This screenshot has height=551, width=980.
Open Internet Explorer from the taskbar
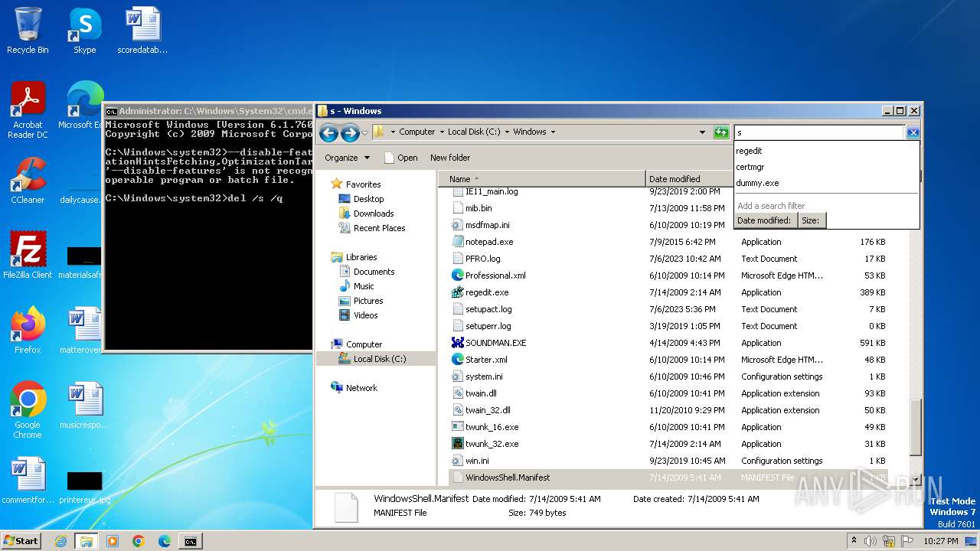tap(60, 541)
